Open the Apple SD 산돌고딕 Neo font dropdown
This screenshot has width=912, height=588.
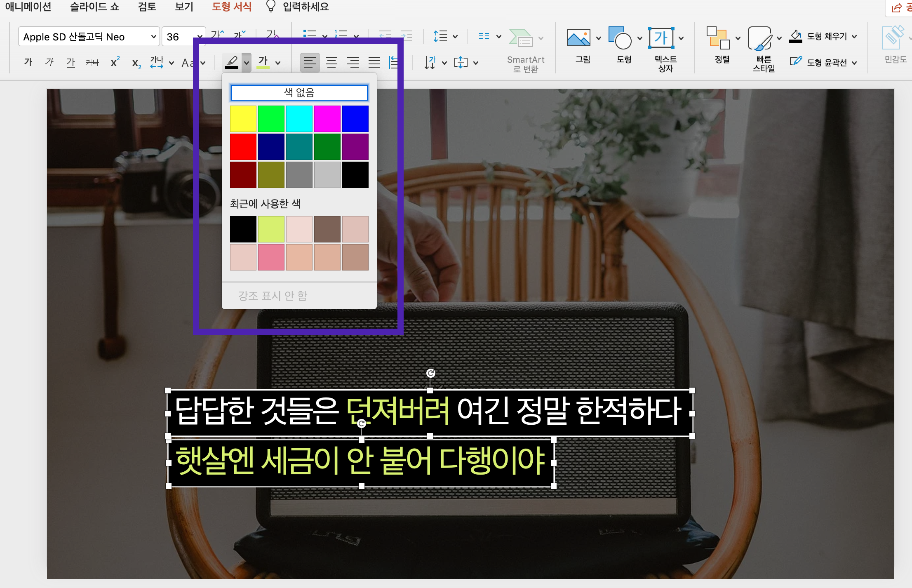tap(153, 37)
